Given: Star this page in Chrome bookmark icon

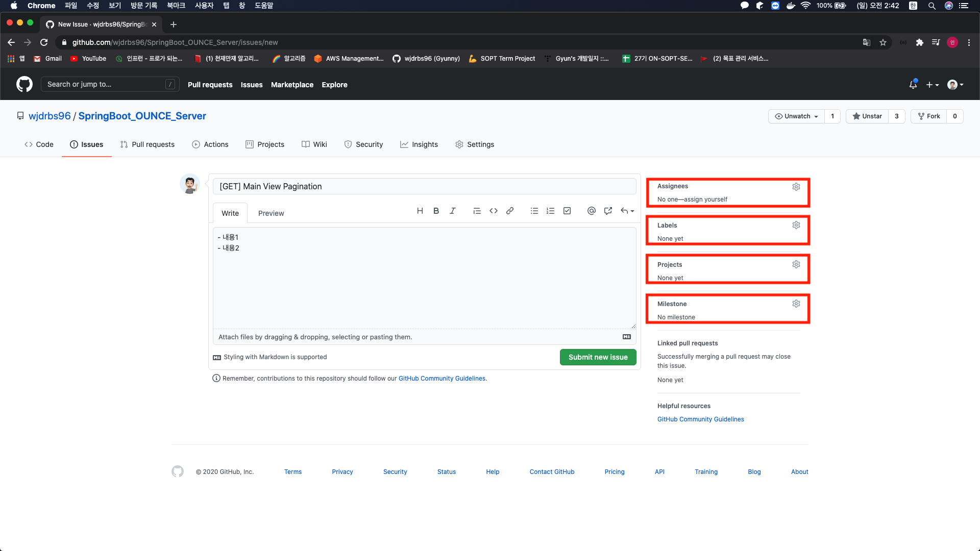Looking at the screenshot, I should (x=883, y=42).
